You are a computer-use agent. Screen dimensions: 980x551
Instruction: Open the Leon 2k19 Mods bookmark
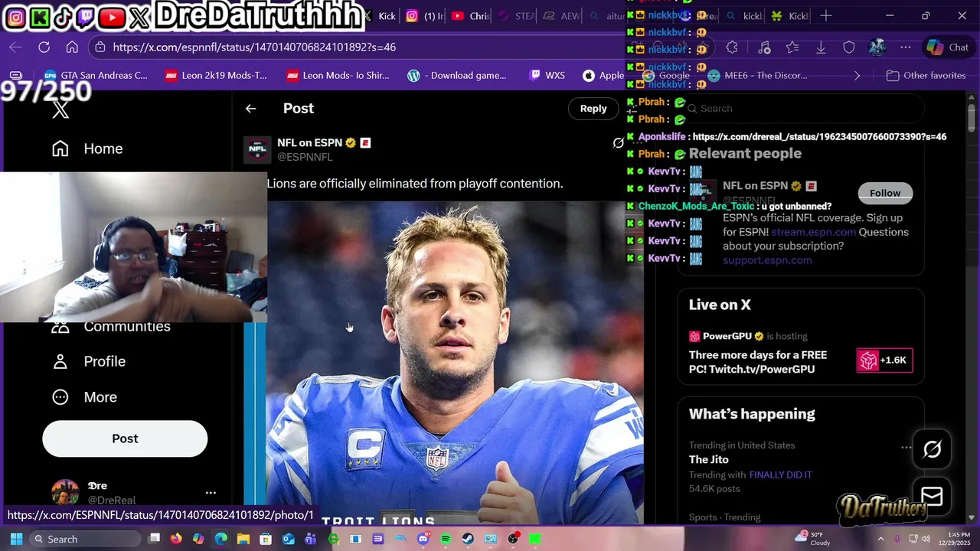coord(216,75)
